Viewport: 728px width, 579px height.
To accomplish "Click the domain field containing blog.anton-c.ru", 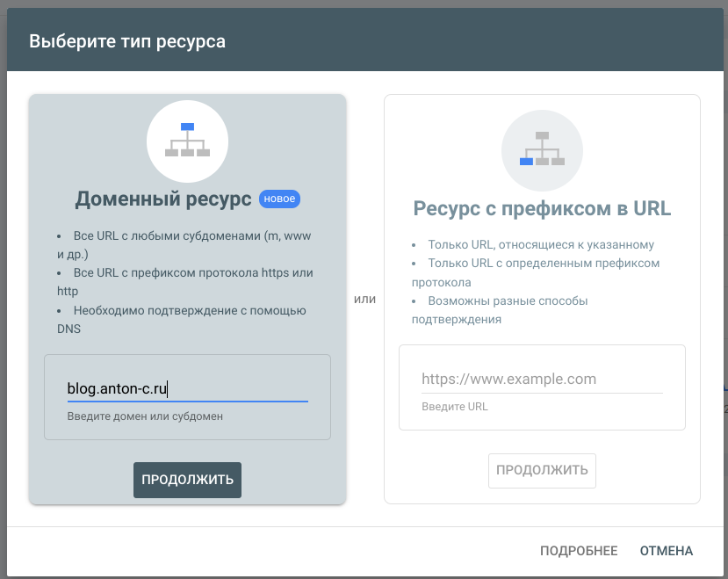I will coord(187,387).
